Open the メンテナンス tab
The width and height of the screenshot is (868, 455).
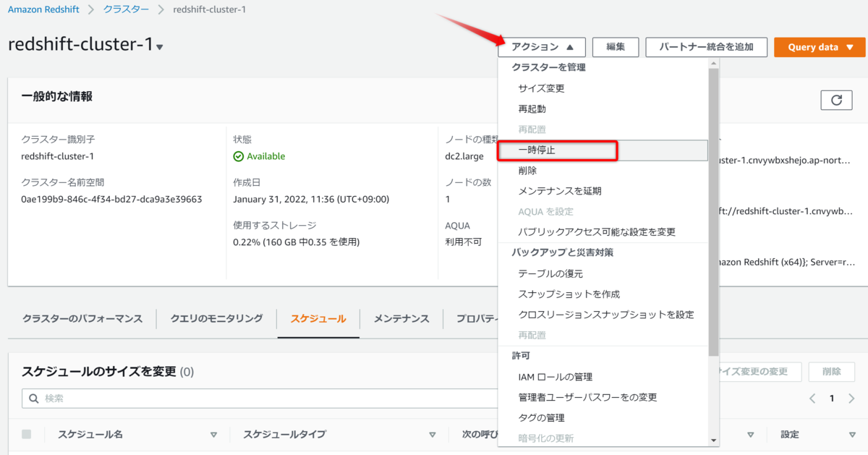[x=401, y=318]
